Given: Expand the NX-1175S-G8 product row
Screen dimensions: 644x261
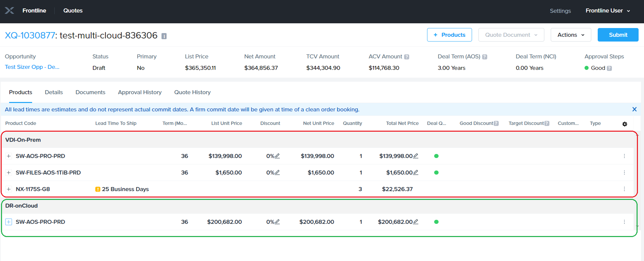Looking at the screenshot, I should (9, 189).
